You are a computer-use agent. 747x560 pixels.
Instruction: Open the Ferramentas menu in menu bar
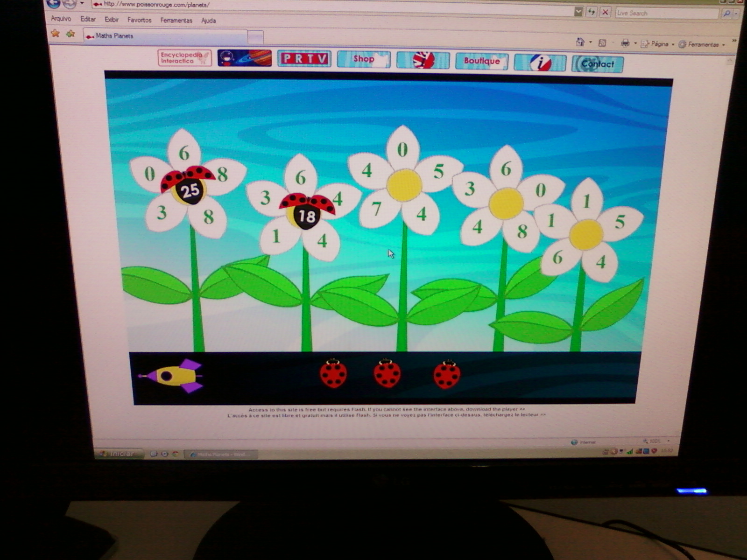pyautogui.click(x=176, y=21)
